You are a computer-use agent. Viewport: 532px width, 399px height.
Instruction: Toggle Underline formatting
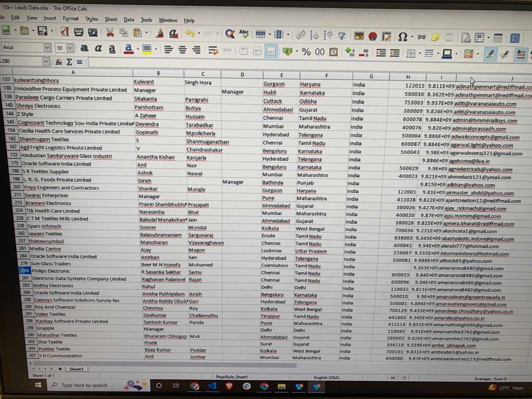coord(112,49)
